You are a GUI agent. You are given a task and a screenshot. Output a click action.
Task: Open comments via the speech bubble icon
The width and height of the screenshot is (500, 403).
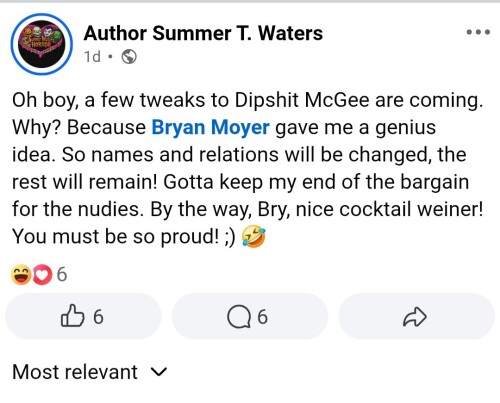(x=239, y=317)
